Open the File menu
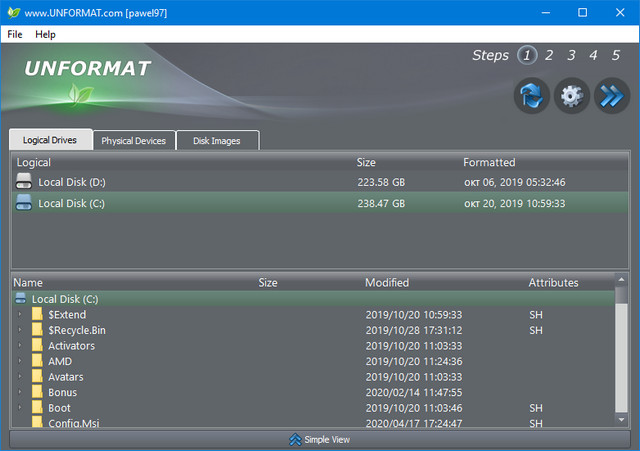The image size is (640, 451). 15,34
